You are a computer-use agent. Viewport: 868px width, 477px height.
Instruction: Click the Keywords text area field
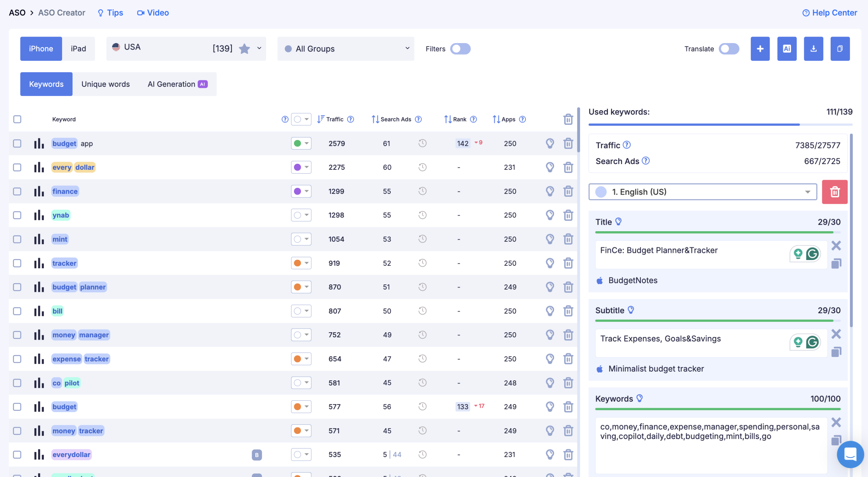click(x=711, y=445)
